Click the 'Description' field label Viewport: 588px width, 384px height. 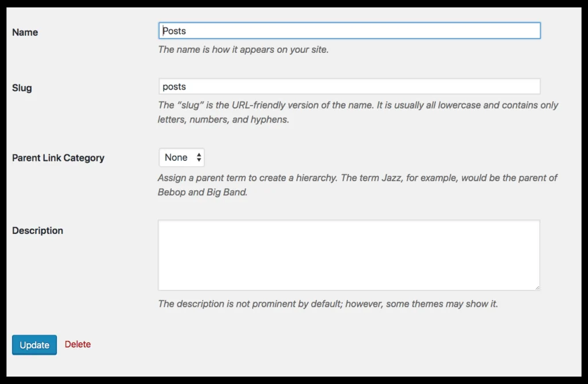point(37,231)
